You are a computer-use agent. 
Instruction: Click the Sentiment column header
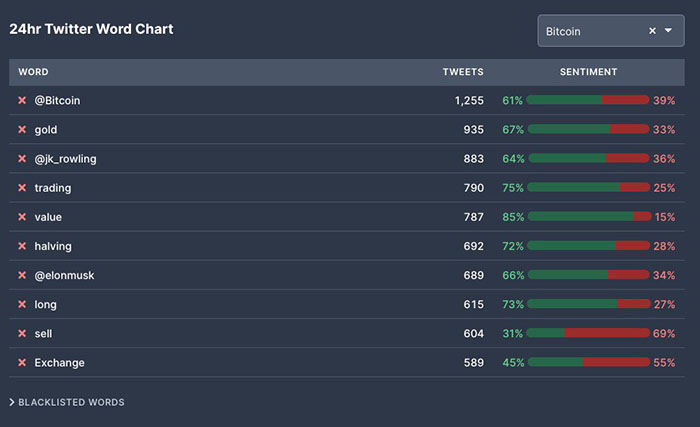click(x=588, y=72)
